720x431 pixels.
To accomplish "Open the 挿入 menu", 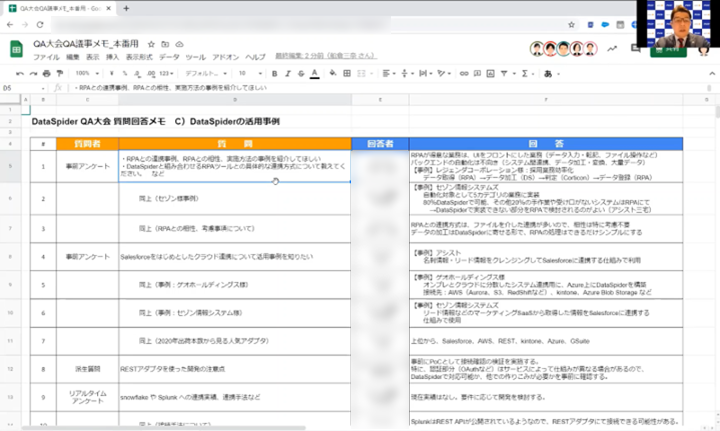I will coord(112,57).
